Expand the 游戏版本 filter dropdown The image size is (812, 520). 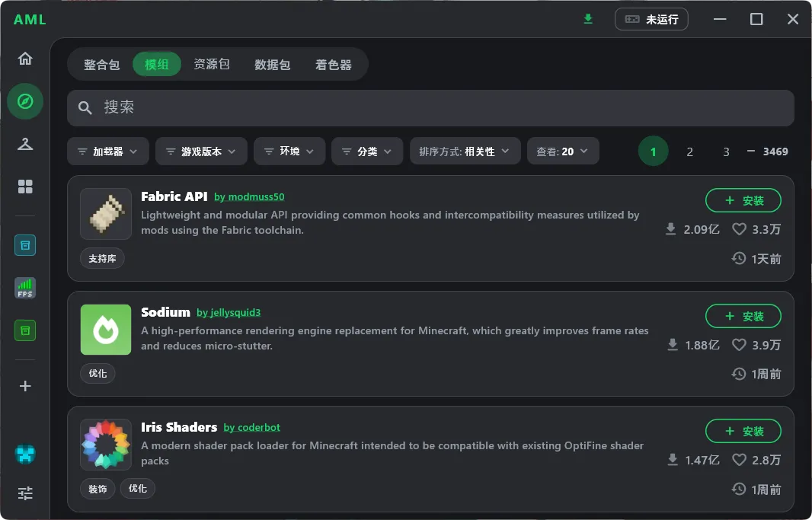coord(201,151)
